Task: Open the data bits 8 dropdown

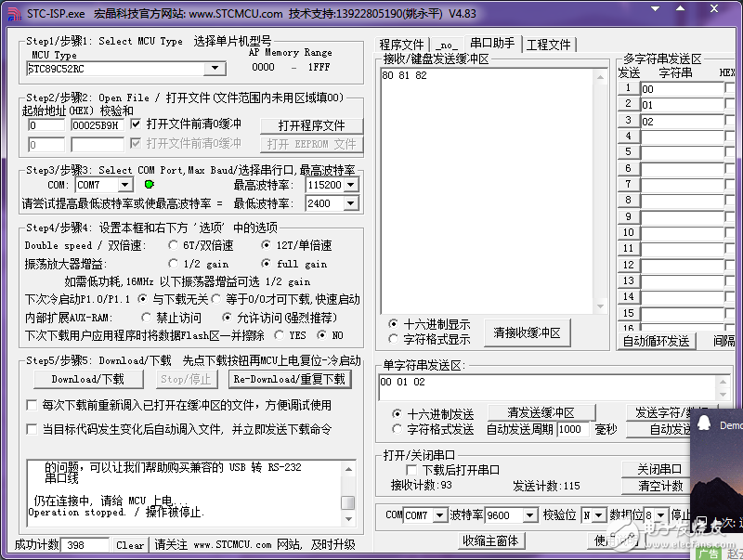Action: (x=660, y=515)
